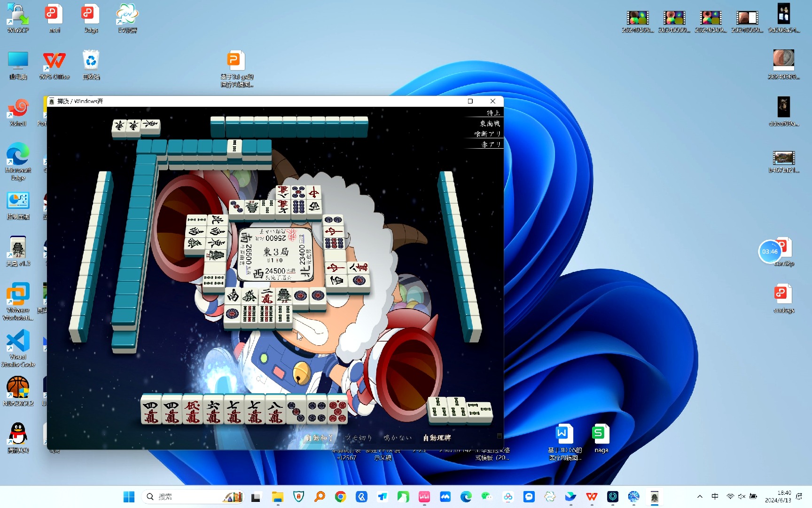Open the endcgs presentation file icon
Screen dimensions: 812x508
point(784,299)
